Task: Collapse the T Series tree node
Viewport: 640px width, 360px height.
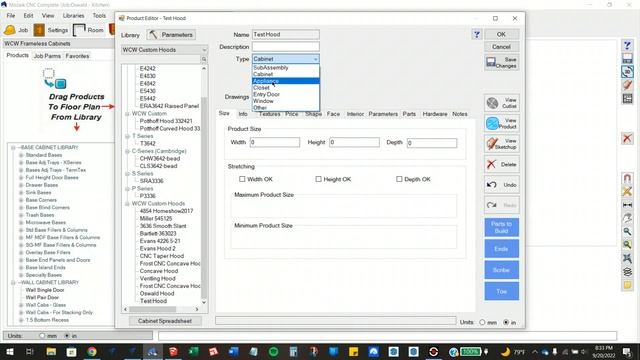Action: 127,136
